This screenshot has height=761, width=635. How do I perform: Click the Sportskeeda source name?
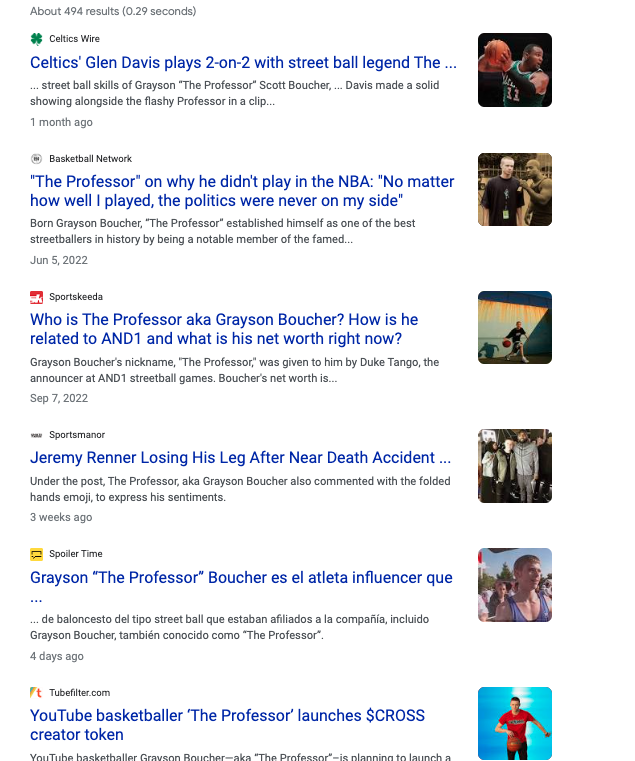tap(76, 297)
